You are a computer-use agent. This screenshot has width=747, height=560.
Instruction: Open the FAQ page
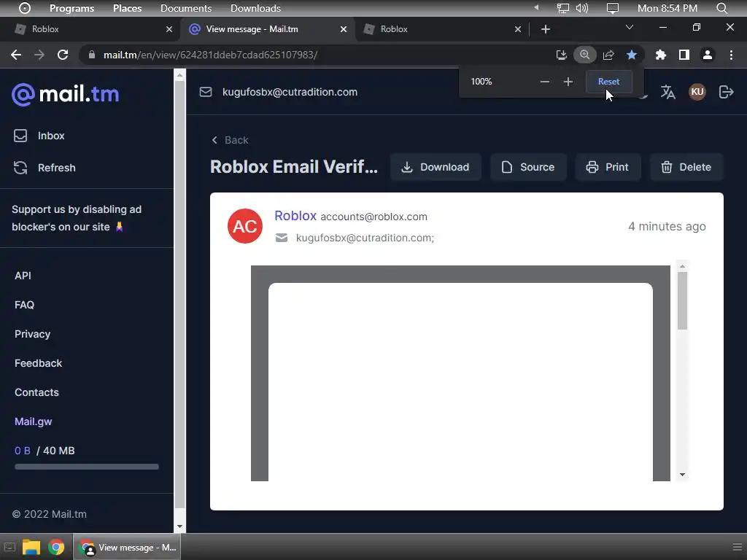click(24, 305)
